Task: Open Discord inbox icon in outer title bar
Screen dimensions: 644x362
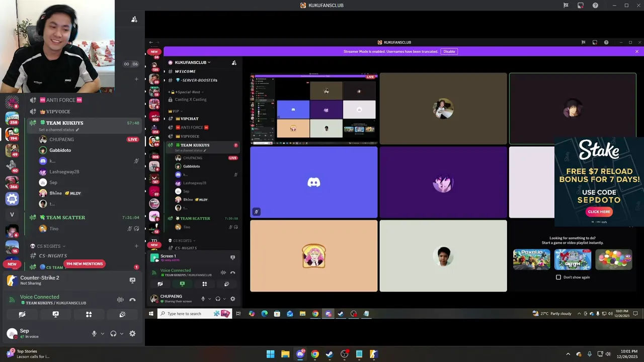Action: tap(580, 5)
